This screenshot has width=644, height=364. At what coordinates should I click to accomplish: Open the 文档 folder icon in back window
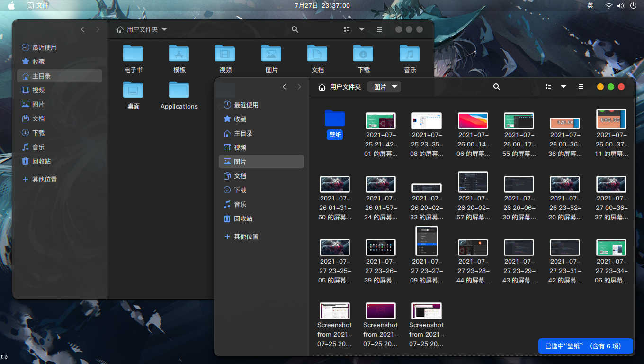coord(317,54)
